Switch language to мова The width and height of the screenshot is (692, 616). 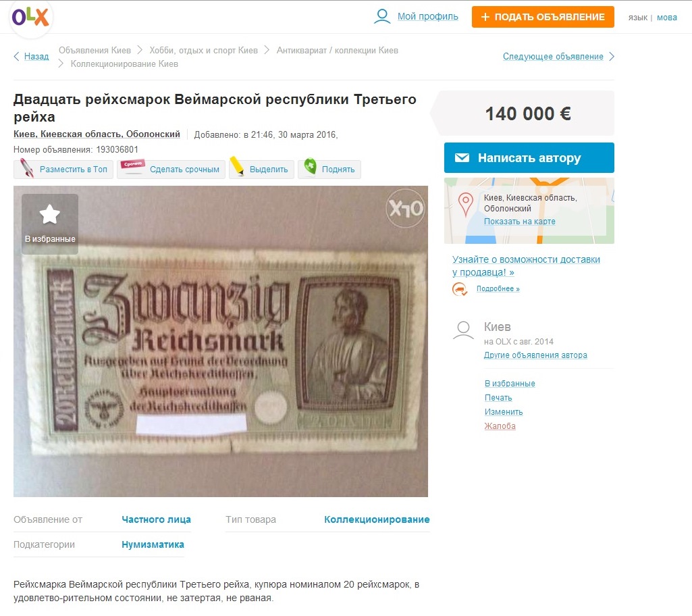[667, 18]
